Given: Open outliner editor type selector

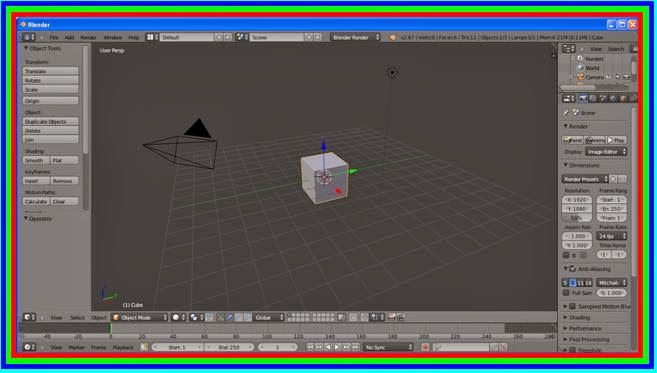Looking at the screenshot, I should (x=569, y=49).
